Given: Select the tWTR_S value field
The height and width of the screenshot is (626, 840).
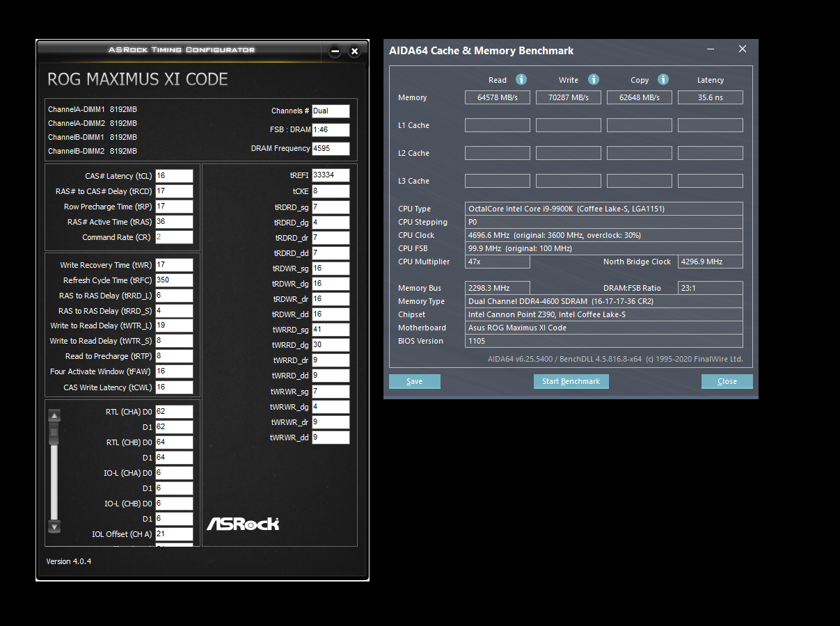Looking at the screenshot, I should point(174,341).
